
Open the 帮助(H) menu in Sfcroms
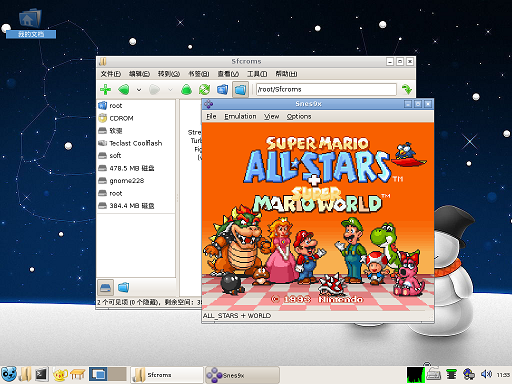coord(286,74)
